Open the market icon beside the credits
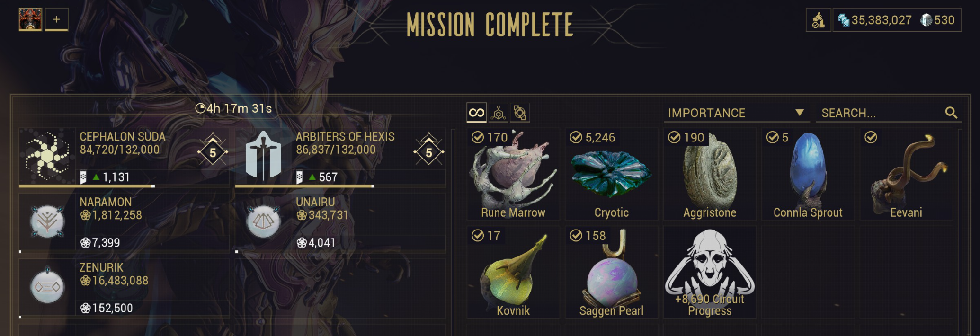The height and width of the screenshot is (336, 980). pyautogui.click(x=819, y=20)
